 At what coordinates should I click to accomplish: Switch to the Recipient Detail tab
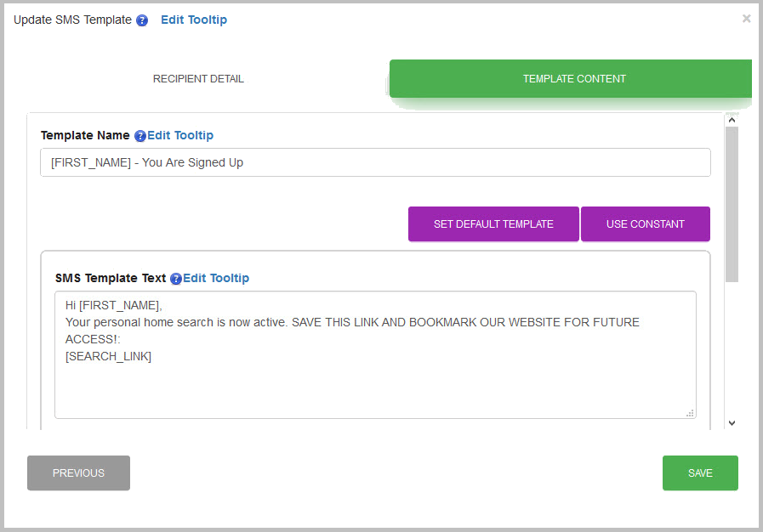click(198, 79)
